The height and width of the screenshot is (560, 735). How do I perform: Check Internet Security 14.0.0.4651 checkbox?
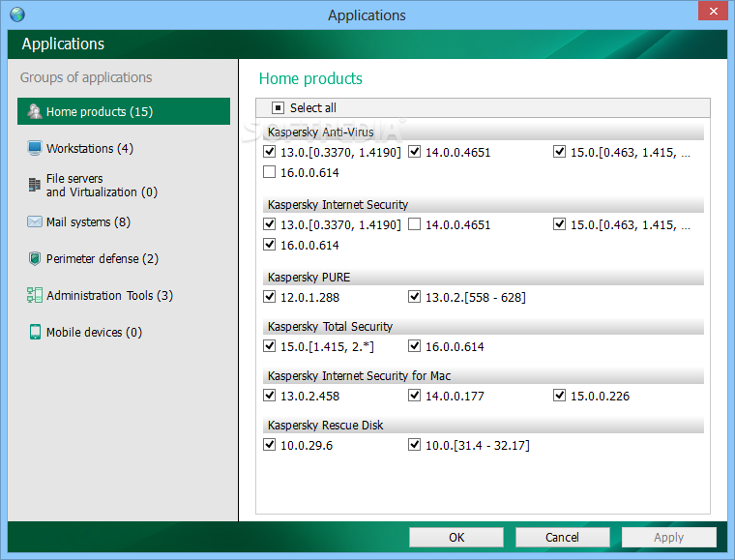(414, 224)
